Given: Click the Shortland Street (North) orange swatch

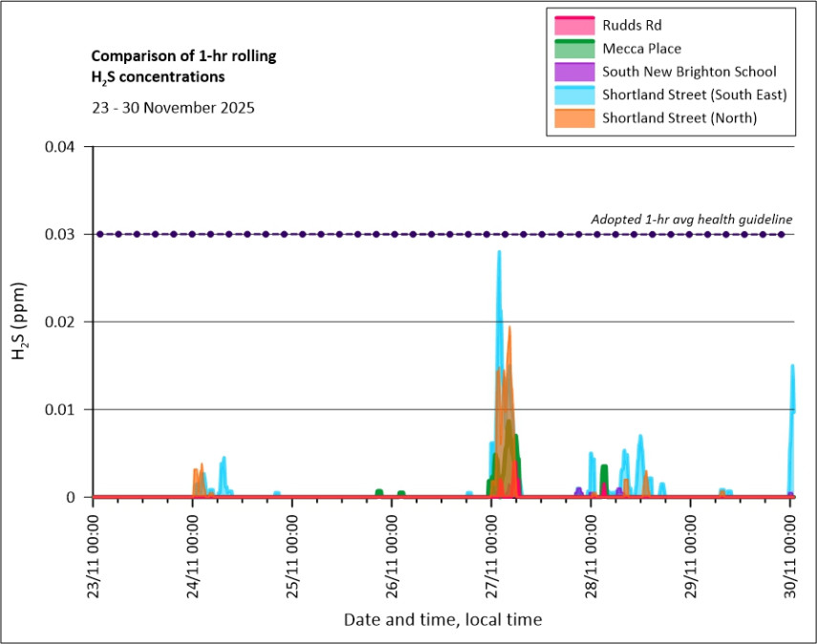Looking at the screenshot, I should 570,118.
